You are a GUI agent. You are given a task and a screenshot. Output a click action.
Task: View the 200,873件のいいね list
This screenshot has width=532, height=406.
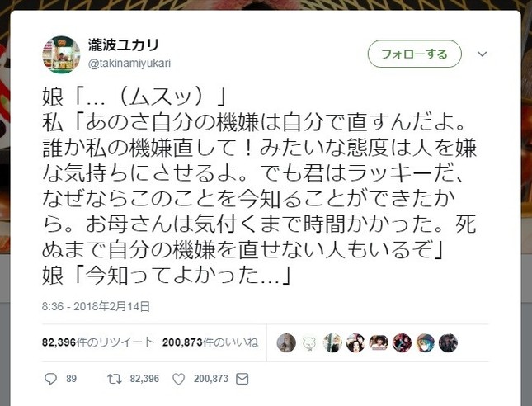tap(210, 342)
